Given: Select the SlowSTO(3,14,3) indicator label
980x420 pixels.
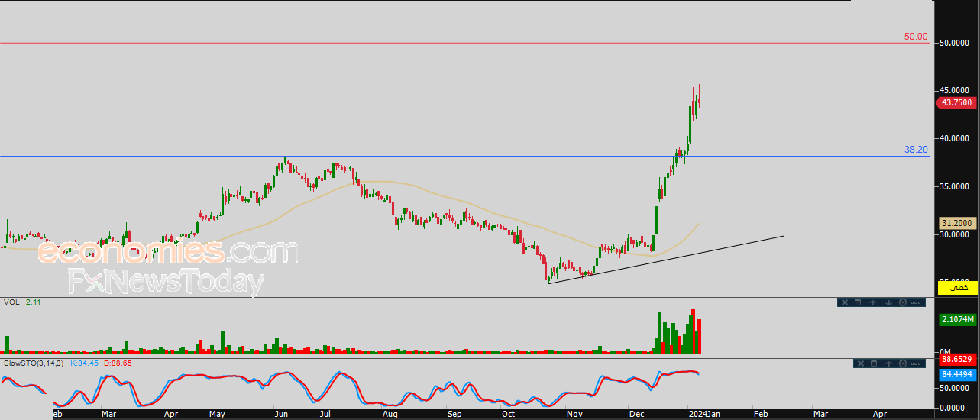Looking at the screenshot, I should point(34,363).
